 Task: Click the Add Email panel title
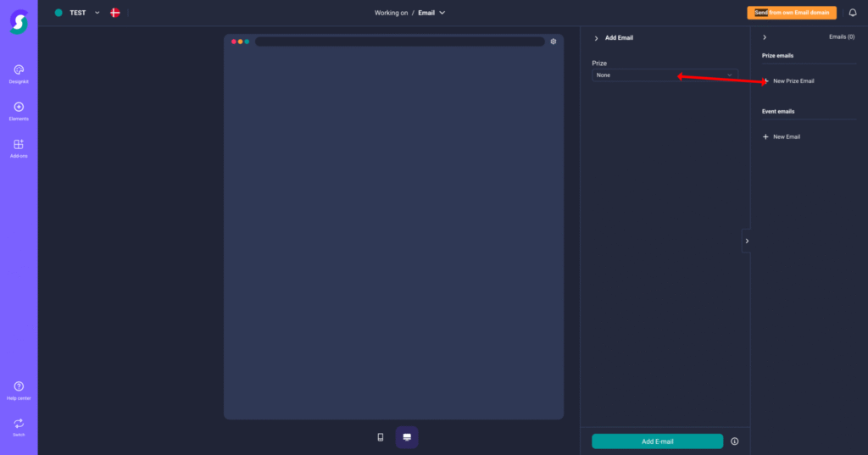tap(619, 38)
